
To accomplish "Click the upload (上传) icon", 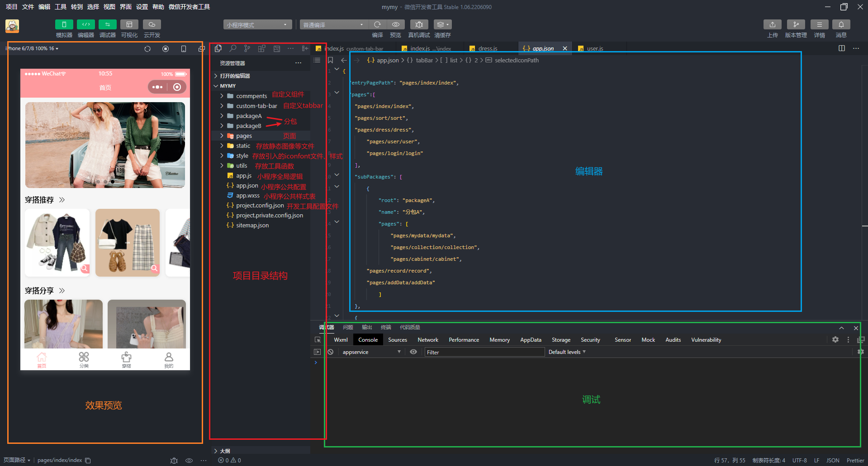I will 773,24.
